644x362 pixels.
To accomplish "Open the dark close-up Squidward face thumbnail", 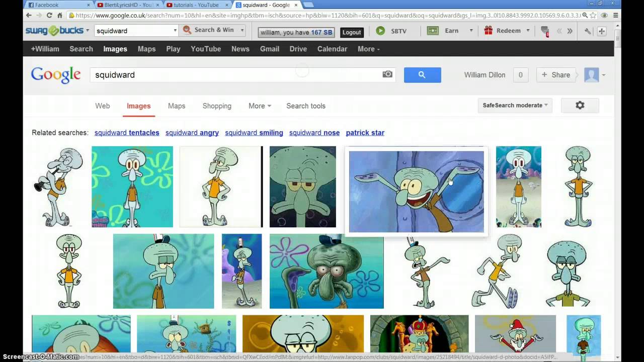I will 303,187.
